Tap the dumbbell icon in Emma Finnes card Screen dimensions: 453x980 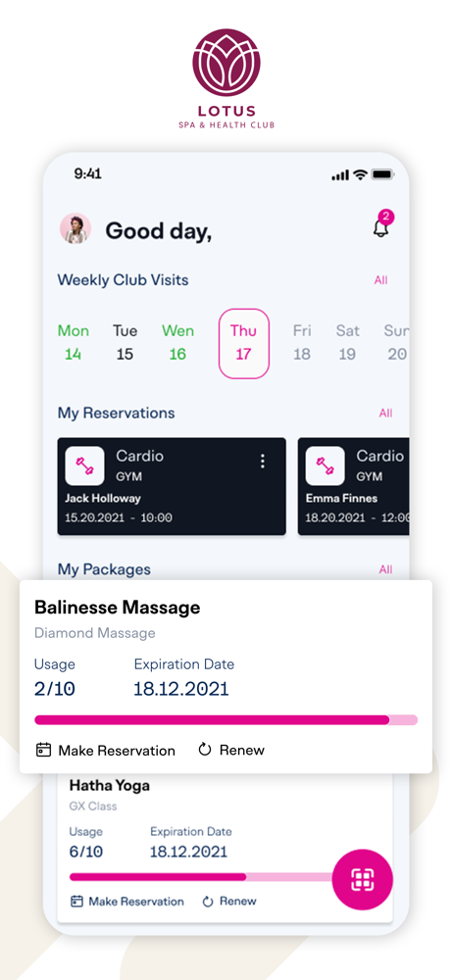pos(325,465)
